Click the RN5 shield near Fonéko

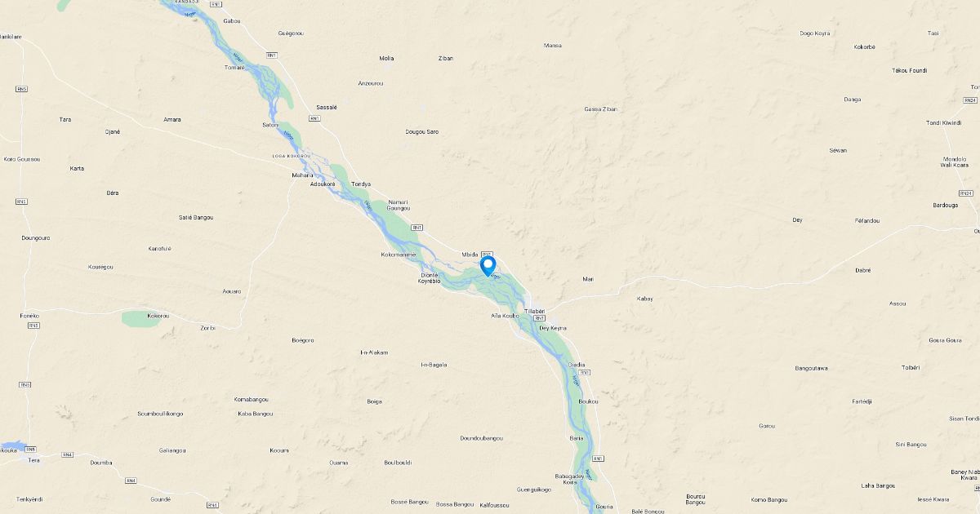point(33,326)
